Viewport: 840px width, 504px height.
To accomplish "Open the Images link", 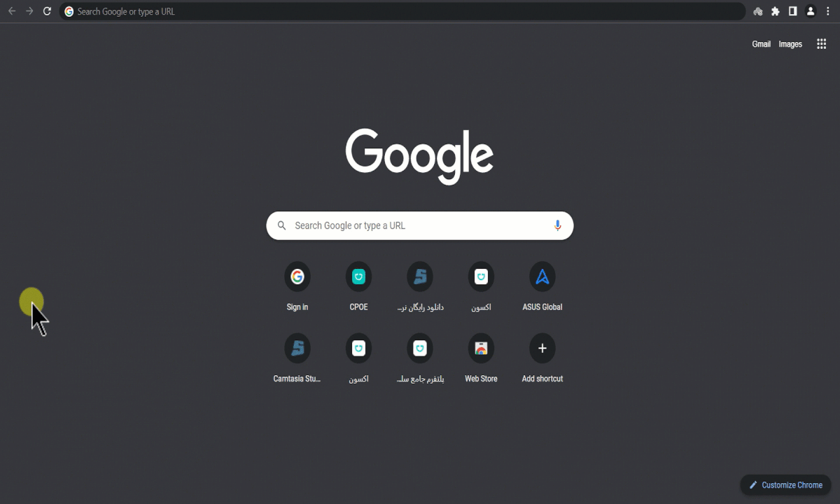I will click(790, 44).
